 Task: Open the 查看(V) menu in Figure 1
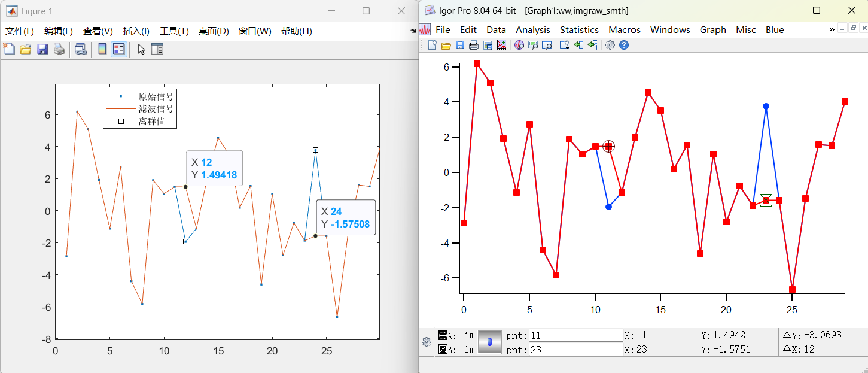point(98,31)
